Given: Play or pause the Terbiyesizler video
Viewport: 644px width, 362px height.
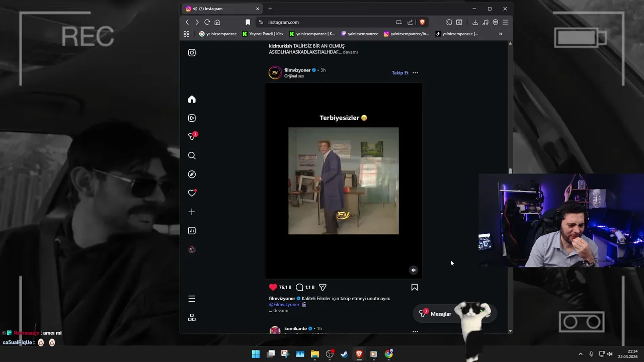Looking at the screenshot, I should [344, 180].
